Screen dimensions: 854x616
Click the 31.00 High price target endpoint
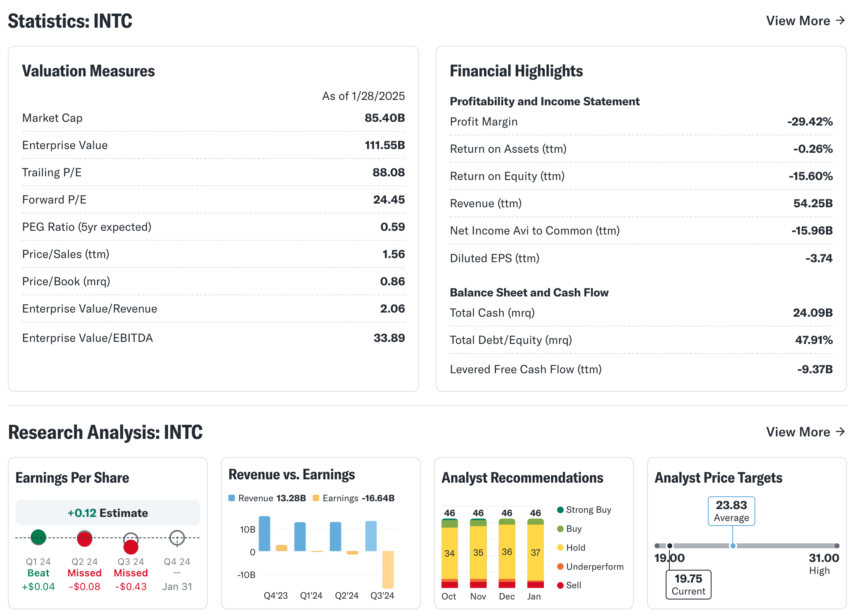click(837, 546)
